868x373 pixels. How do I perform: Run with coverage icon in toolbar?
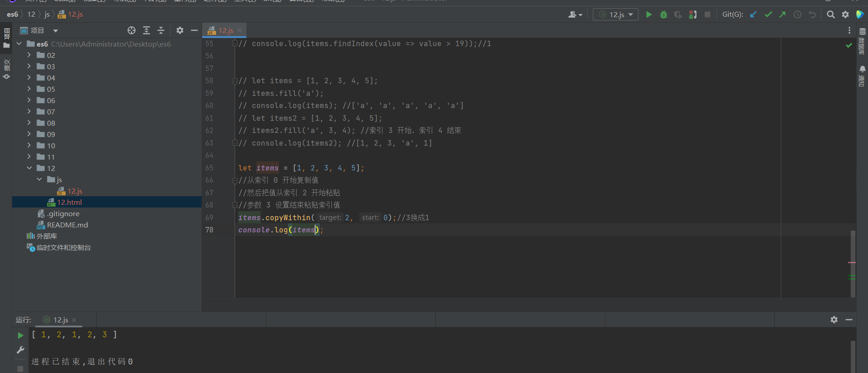point(678,14)
